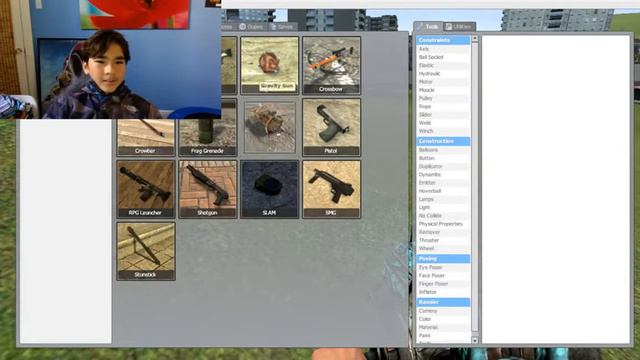
Task: Choose the Color render tool
Action: (443, 319)
